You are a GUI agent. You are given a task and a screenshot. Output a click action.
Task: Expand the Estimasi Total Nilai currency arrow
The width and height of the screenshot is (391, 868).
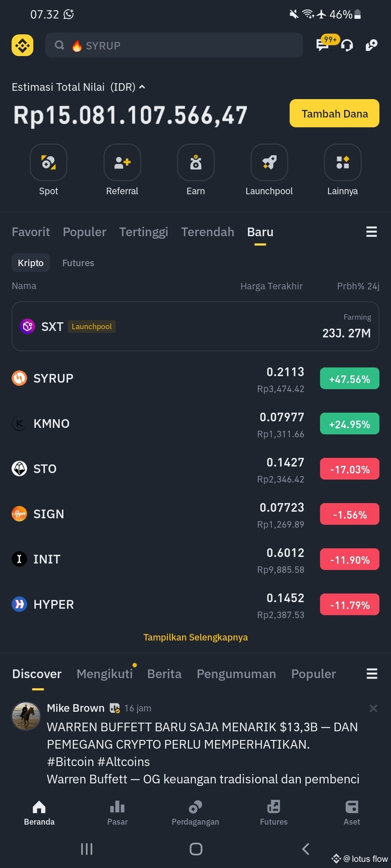pyautogui.click(x=142, y=87)
